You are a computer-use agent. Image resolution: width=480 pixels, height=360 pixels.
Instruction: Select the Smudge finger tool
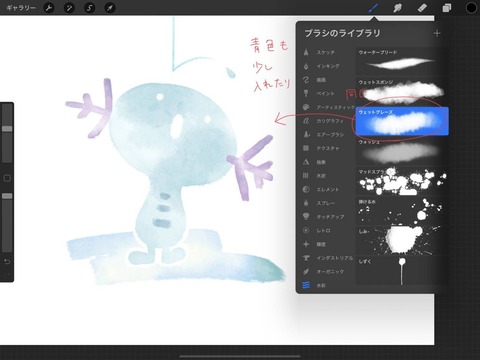(x=397, y=8)
